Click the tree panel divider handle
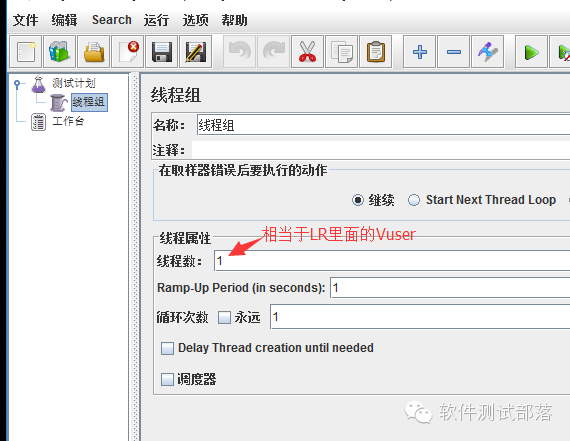 click(135, 257)
